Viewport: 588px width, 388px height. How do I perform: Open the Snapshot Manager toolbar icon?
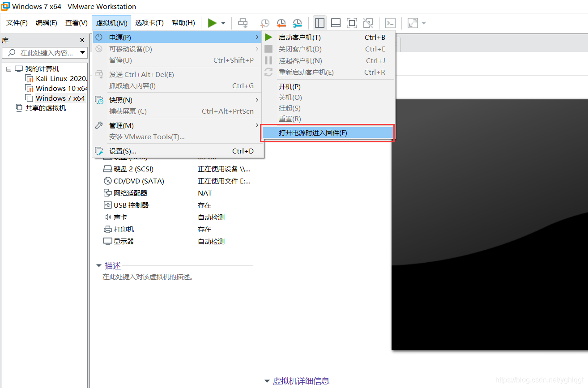pos(297,23)
